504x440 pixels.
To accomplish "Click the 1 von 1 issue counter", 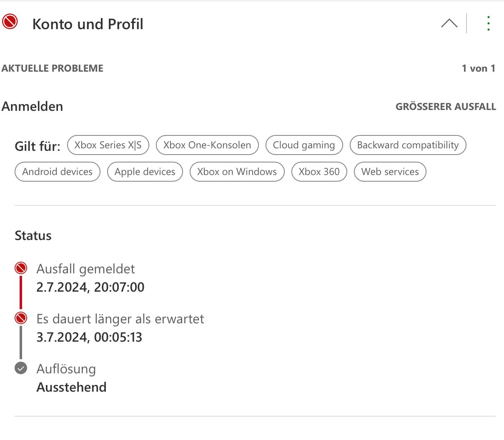I will pos(479,68).
